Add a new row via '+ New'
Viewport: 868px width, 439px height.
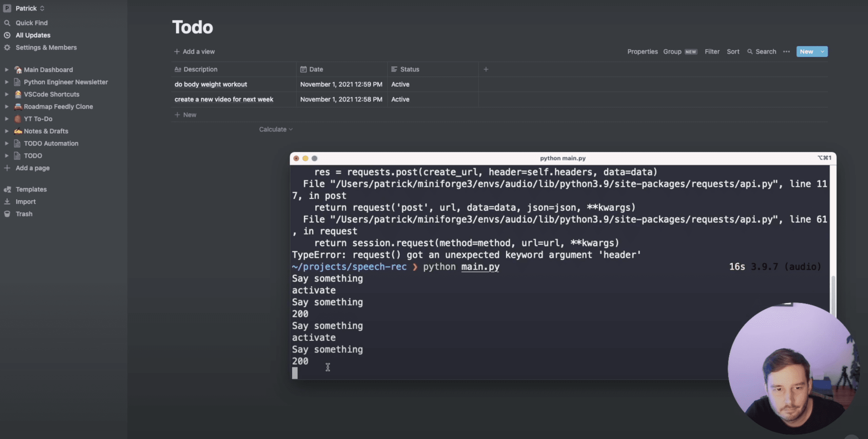[x=185, y=115]
